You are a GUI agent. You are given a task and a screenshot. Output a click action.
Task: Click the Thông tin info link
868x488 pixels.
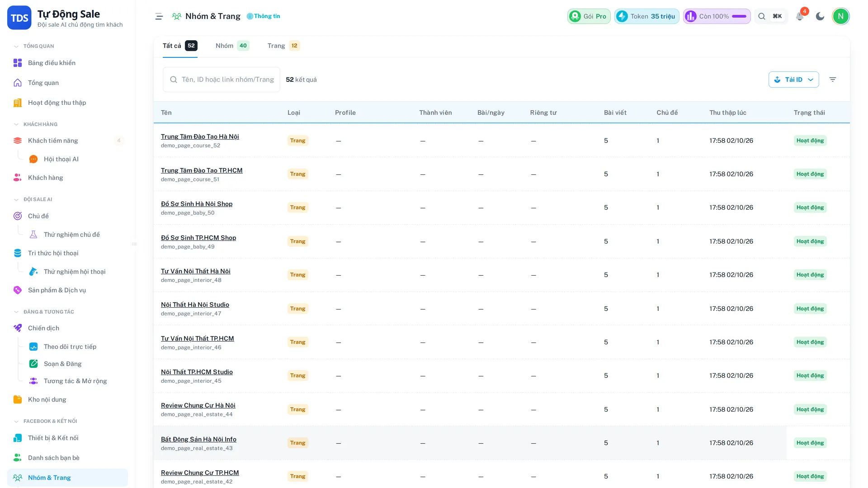coord(264,16)
